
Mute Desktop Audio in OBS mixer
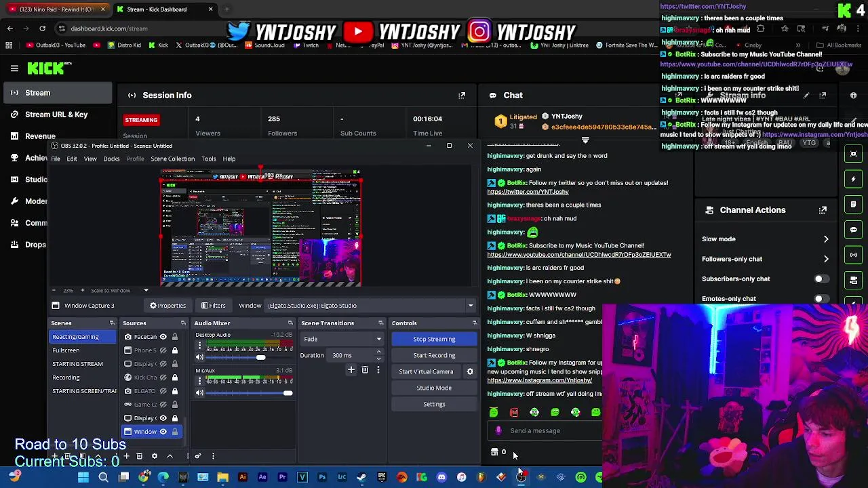click(x=199, y=357)
